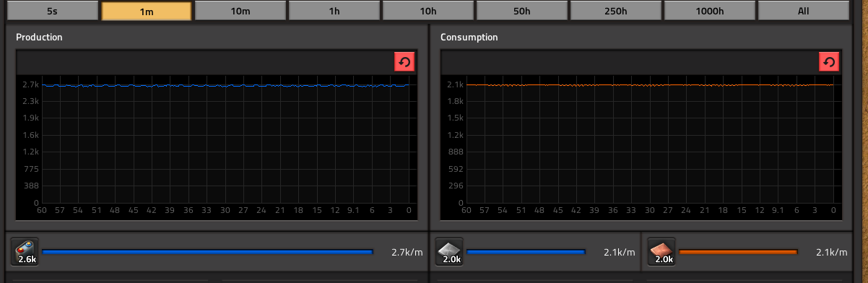Switch to the 10m time range

(x=240, y=11)
